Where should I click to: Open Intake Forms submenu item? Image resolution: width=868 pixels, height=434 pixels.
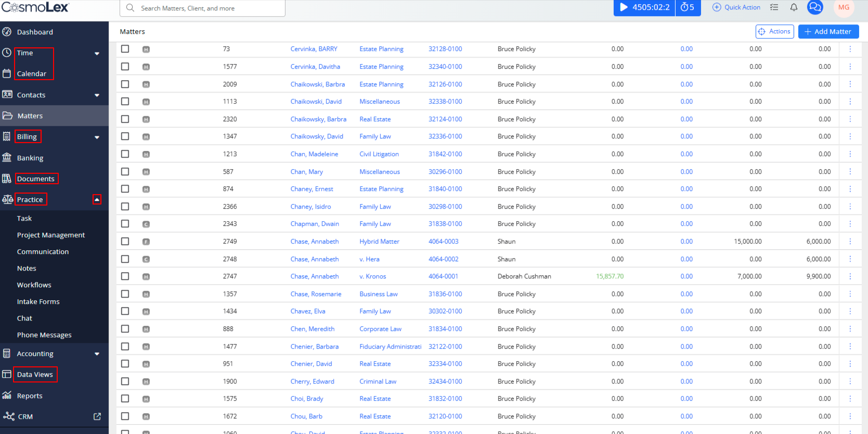point(38,302)
